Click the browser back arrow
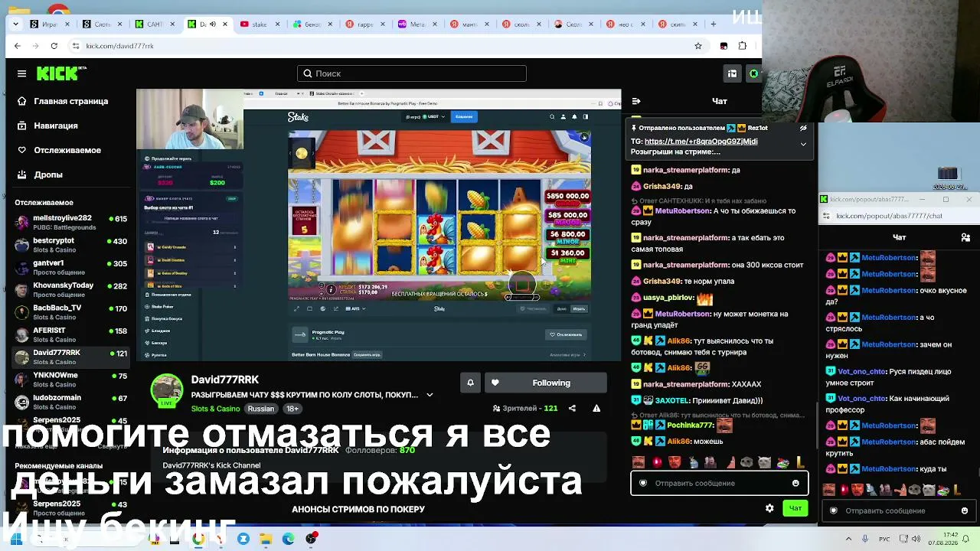 pos(18,46)
